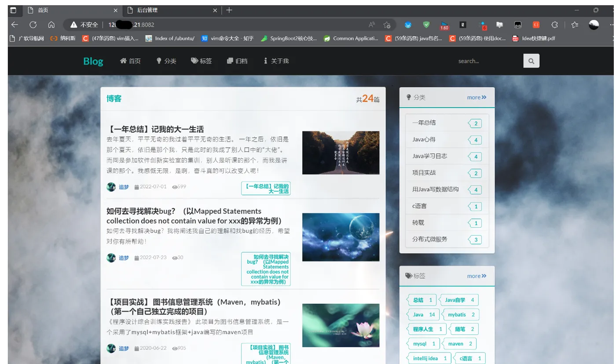Open the SpringBoot2核心技 bookmark

click(x=289, y=38)
